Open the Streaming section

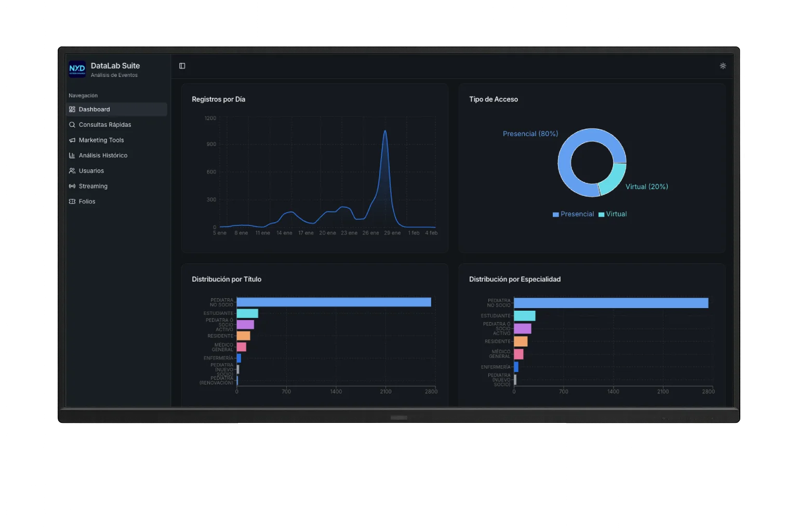pos(116,186)
